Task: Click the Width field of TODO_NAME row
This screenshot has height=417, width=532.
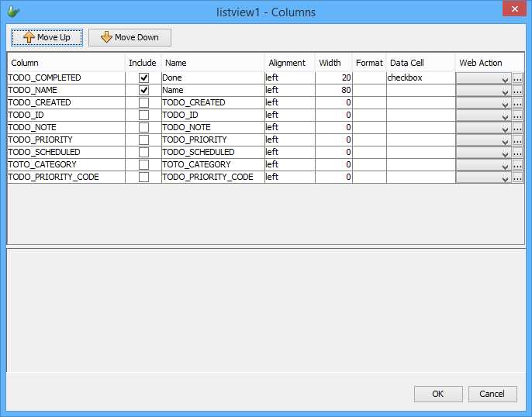Action: [x=333, y=91]
